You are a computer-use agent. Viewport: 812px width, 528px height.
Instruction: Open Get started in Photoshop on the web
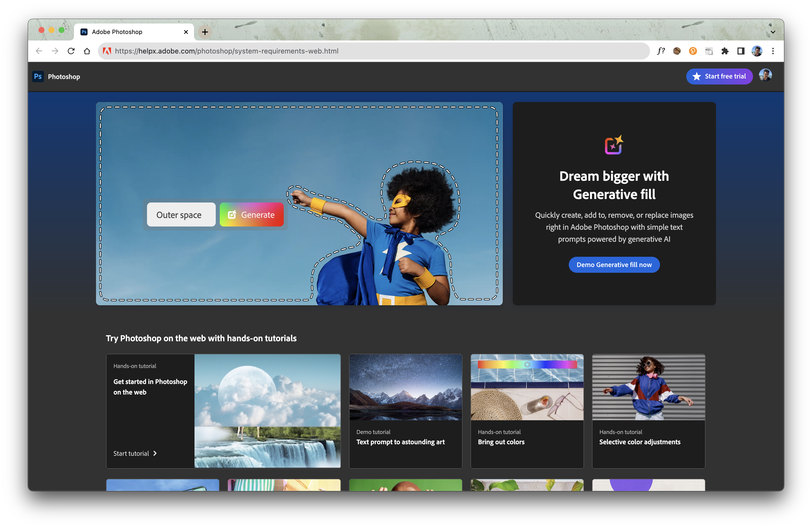150,387
